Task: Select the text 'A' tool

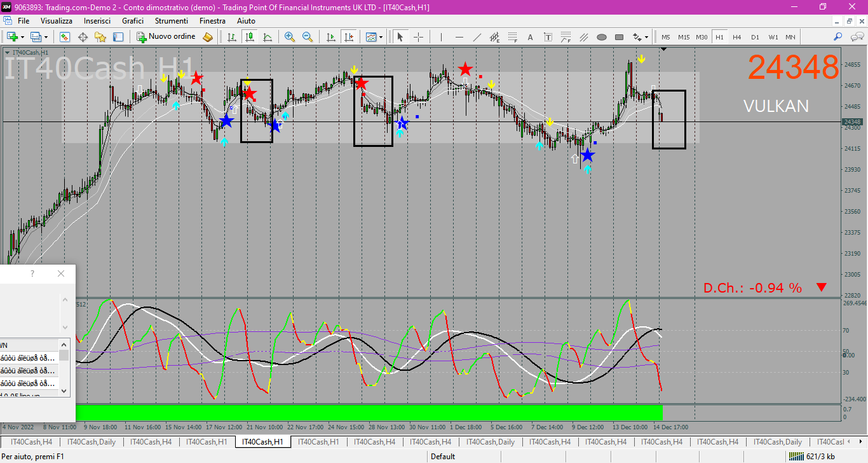Action: [x=531, y=37]
